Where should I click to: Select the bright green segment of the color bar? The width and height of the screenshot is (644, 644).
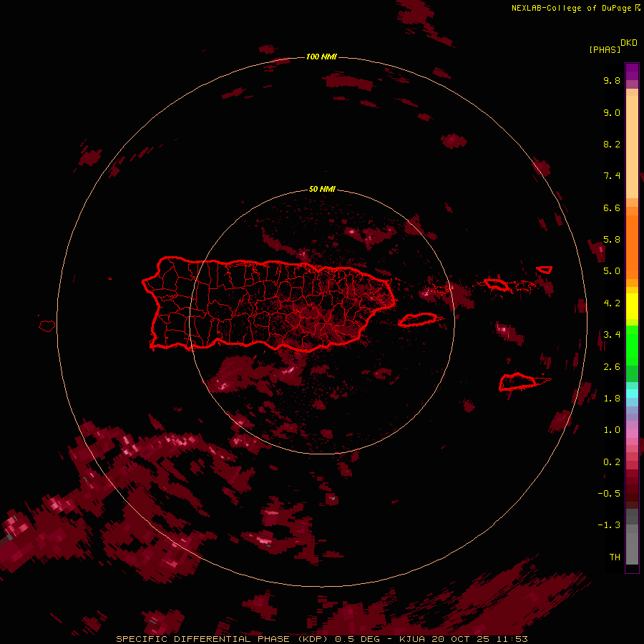632,346
